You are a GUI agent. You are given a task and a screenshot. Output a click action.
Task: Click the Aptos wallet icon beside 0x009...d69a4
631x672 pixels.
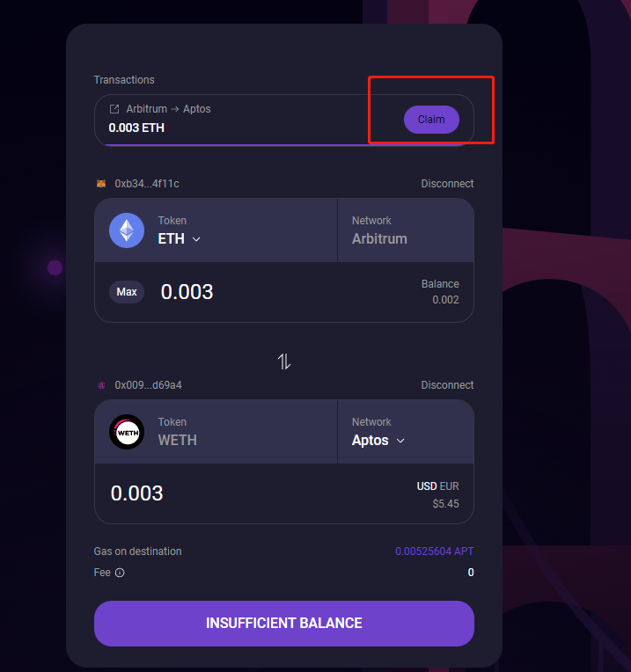pyautogui.click(x=101, y=385)
